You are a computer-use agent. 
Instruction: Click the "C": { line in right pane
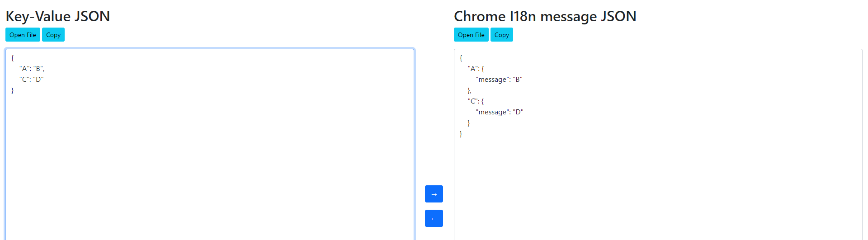click(x=476, y=101)
